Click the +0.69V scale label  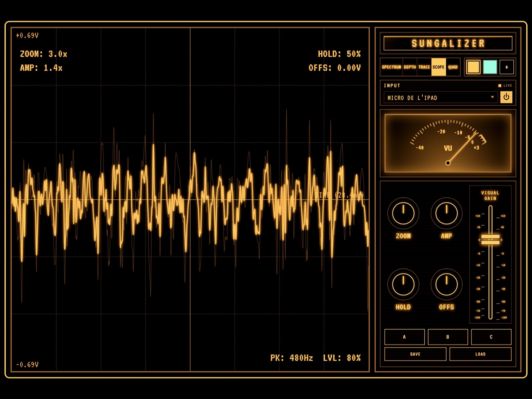27,35
